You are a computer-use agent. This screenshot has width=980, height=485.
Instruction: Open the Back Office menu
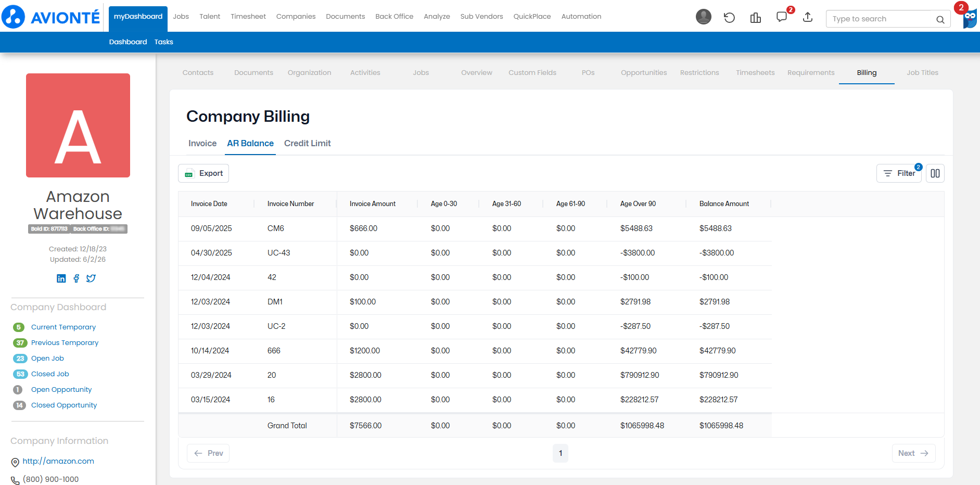click(x=394, y=17)
